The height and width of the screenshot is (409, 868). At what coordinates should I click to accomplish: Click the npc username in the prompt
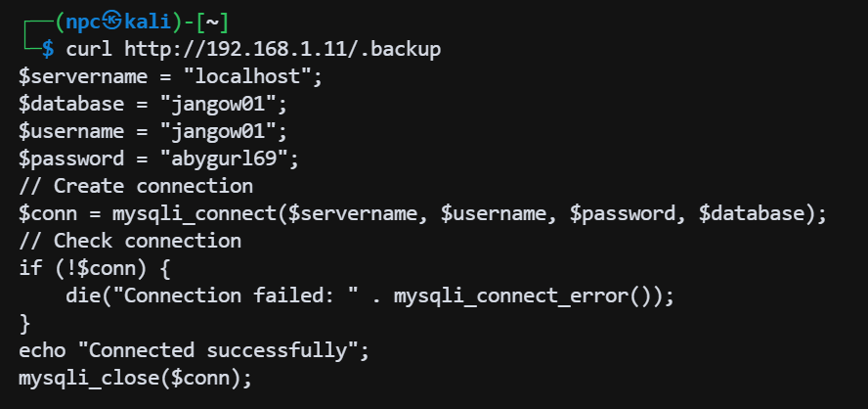click(81, 21)
